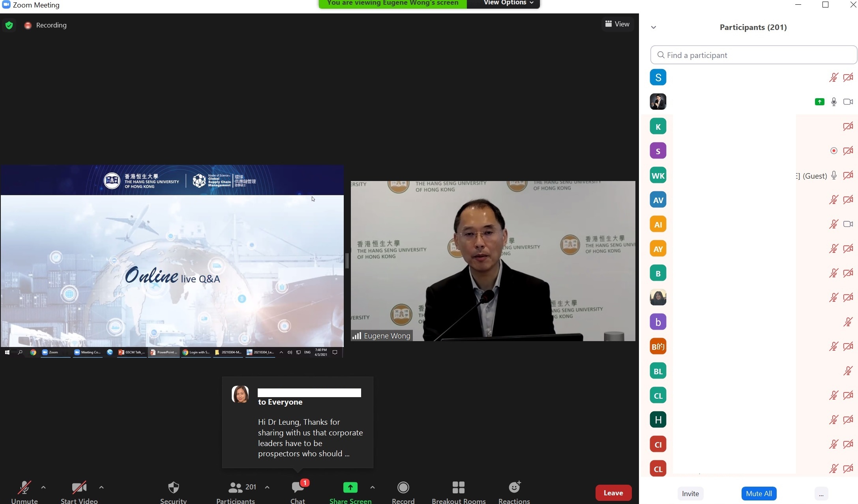The image size is (858, 504).
Task: Start recording with the Record button
Action: pos(403,488)
